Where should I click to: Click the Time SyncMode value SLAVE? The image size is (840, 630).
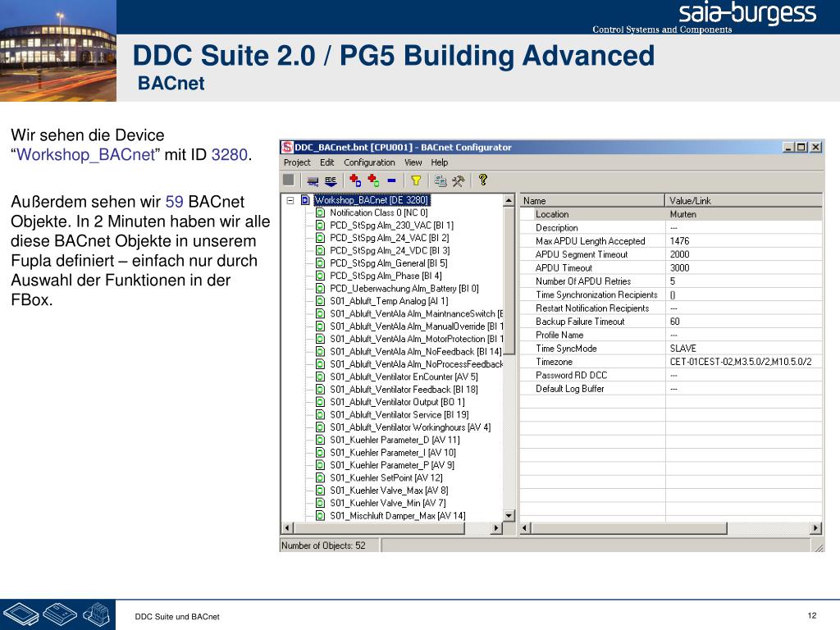pyautogui.click(x=683, y=348)
